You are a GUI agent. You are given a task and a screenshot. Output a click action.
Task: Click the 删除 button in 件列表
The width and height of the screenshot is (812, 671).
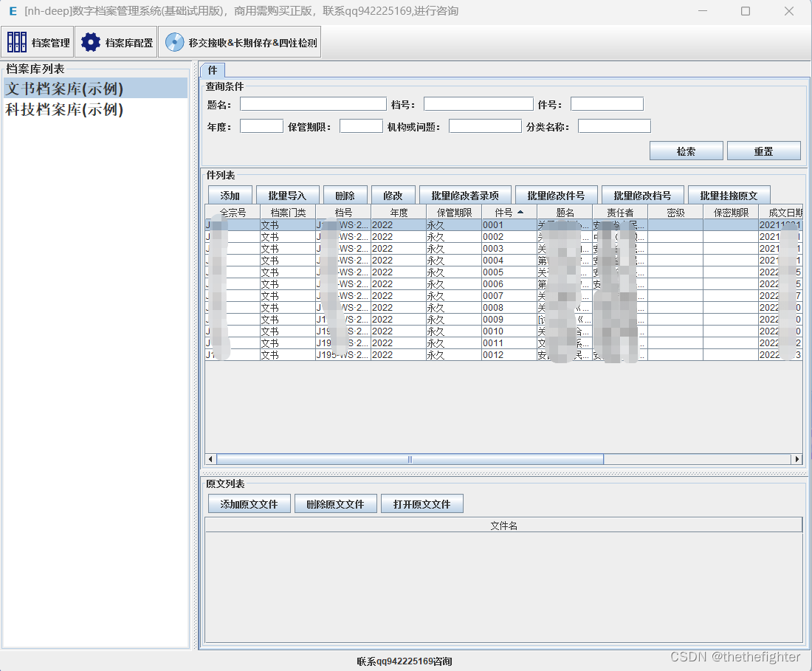point(345,195)
